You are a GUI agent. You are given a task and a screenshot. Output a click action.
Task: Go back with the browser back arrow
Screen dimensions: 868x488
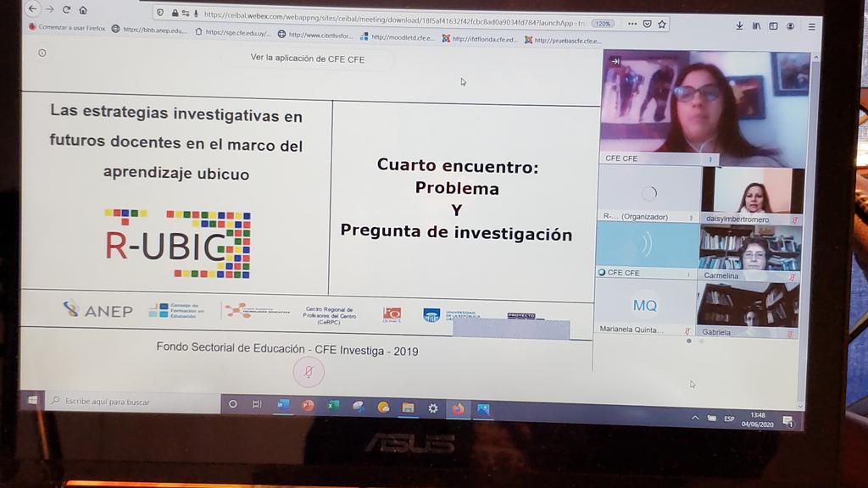[x=33, y=8]
